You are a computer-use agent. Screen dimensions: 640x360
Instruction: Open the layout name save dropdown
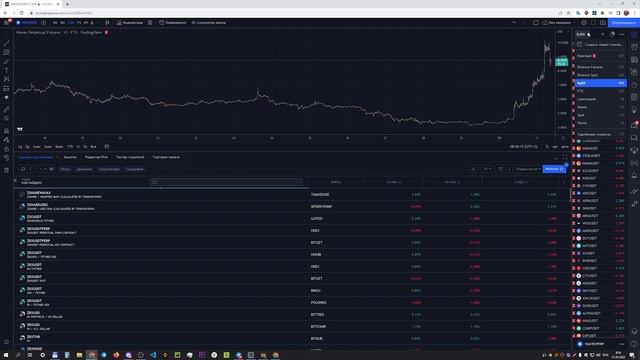pos(558,22)
